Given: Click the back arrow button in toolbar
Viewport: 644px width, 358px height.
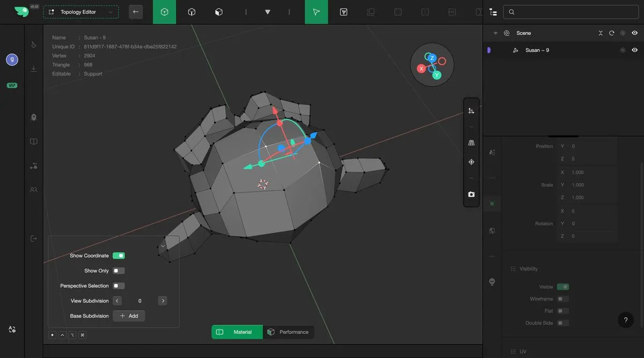Looking at the screenshot, I should click(x=136, y=12).
